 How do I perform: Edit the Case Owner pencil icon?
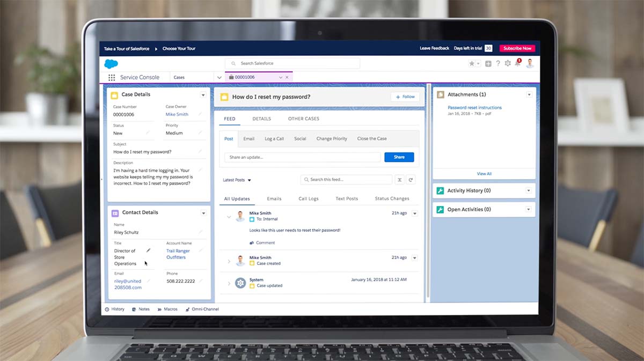coord(201,114)
